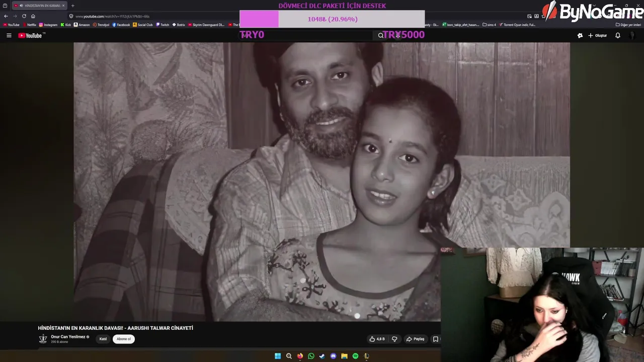
Task: Go back with browser back arrow
Action: pos(6,16)
